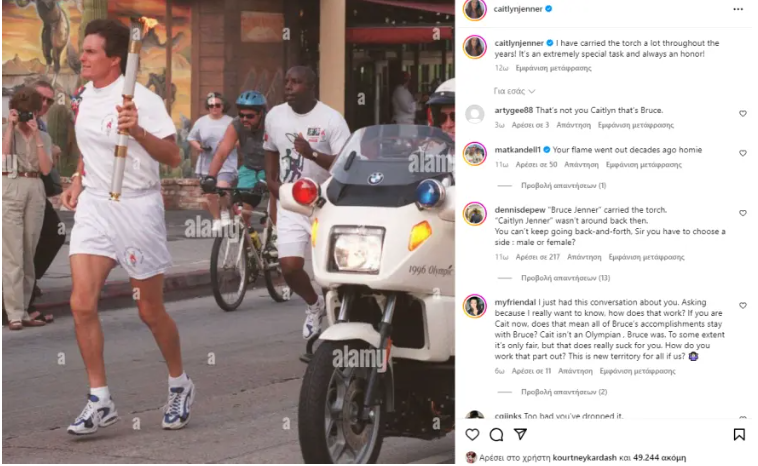The height and width of the screenshot is (466, 758).
Task: Open caitlynjenner profile picture in header
Action: click(475, 9)
